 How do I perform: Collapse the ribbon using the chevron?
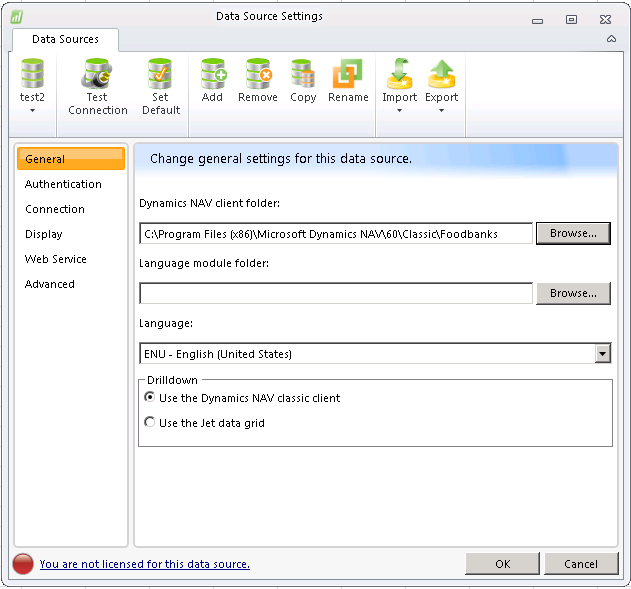(611, 39)
